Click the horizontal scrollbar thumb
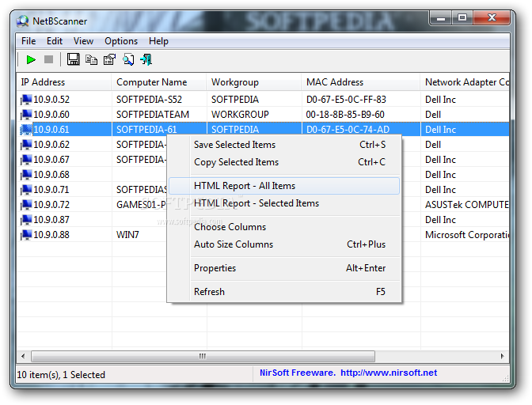Screen dimensions: 532x405 (203, 356)
